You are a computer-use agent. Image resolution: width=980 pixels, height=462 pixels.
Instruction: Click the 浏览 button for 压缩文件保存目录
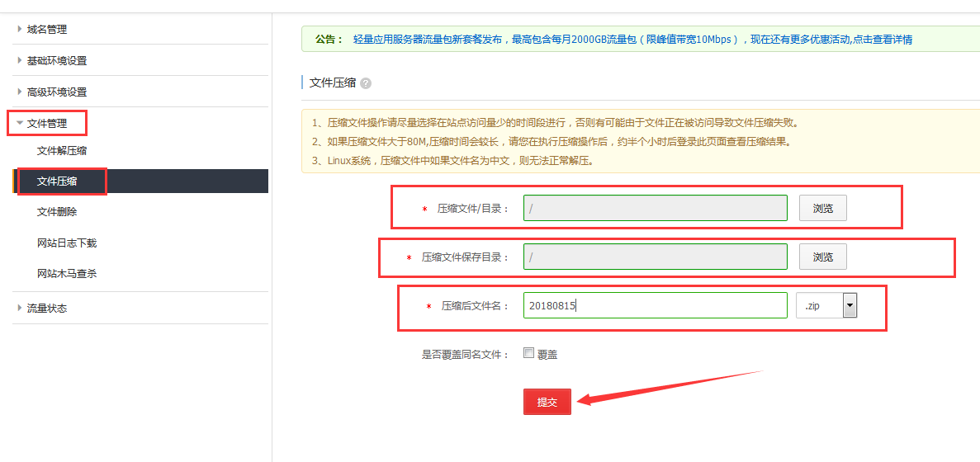823,257
